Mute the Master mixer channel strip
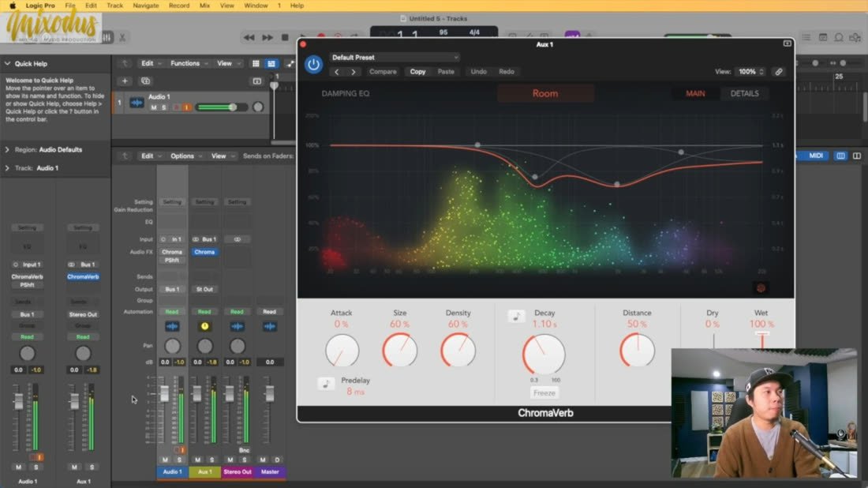Image resolution: width=868 pixels, height=488 pixels. click(263, 460)
